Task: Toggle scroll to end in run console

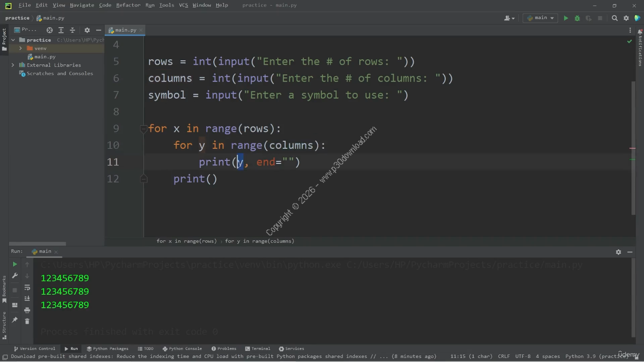Action: click(x=27, y=299)
